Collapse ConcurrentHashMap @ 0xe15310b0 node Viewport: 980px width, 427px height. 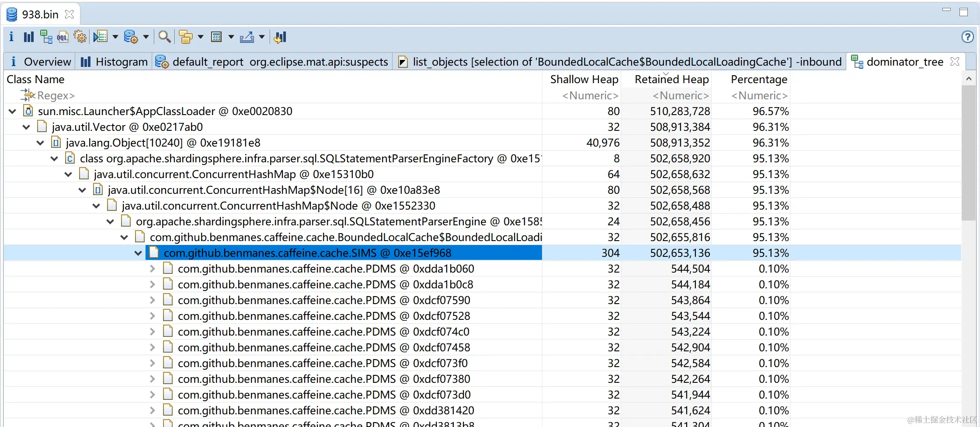[x=68, y=175]
